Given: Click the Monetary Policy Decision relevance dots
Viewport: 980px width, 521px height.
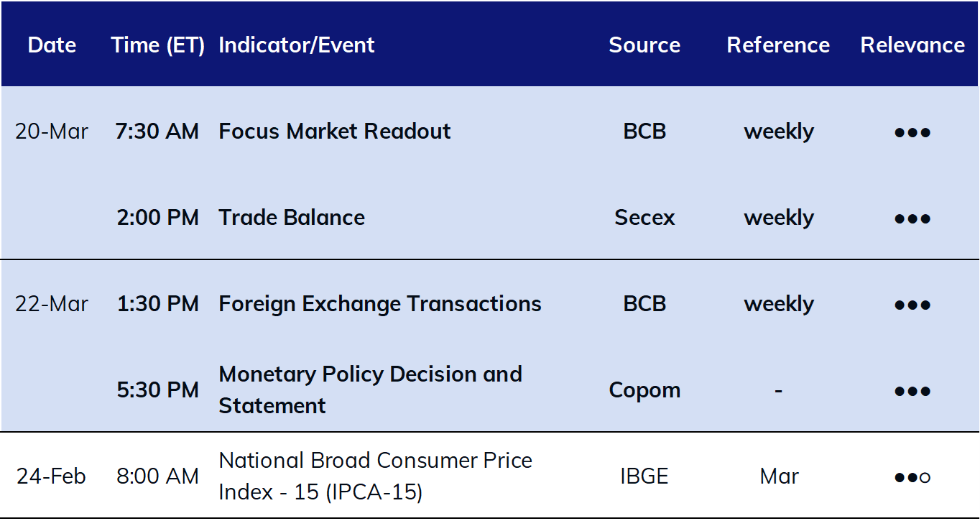Looking at the screenshot, I should click(x=912, y=391).
